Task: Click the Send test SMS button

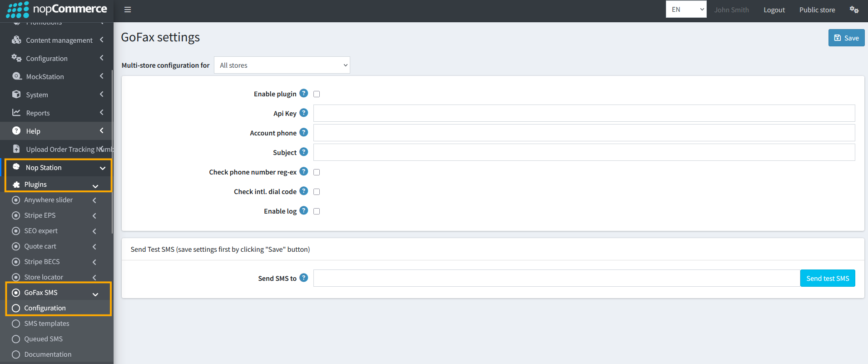Action: pyautogui.click(x=828, y=278)
